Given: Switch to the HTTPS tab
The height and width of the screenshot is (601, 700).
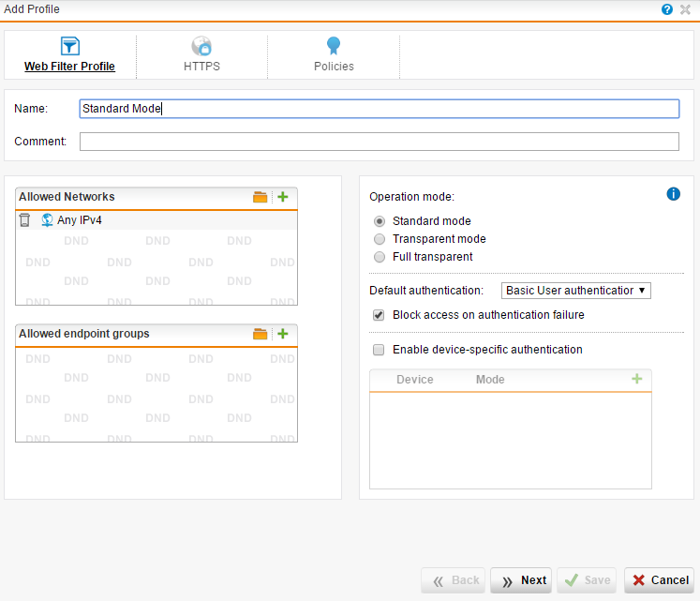Looking at the screenshot, I should pos(201,67).
